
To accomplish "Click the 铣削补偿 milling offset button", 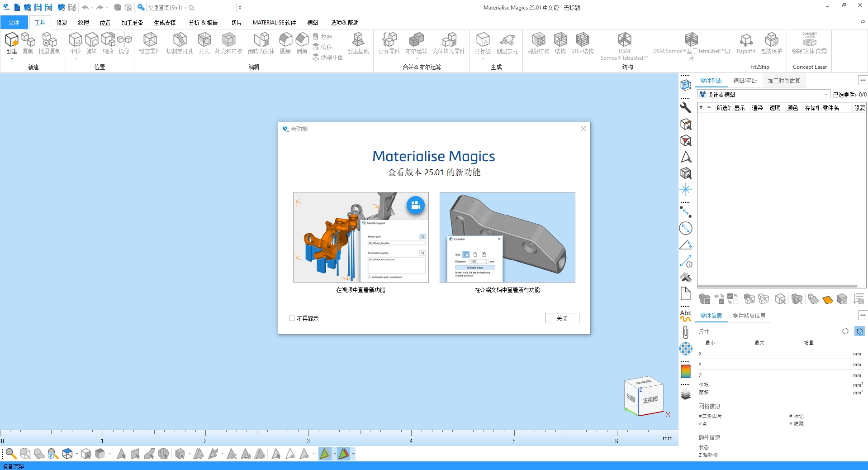I will click(327, 58).
